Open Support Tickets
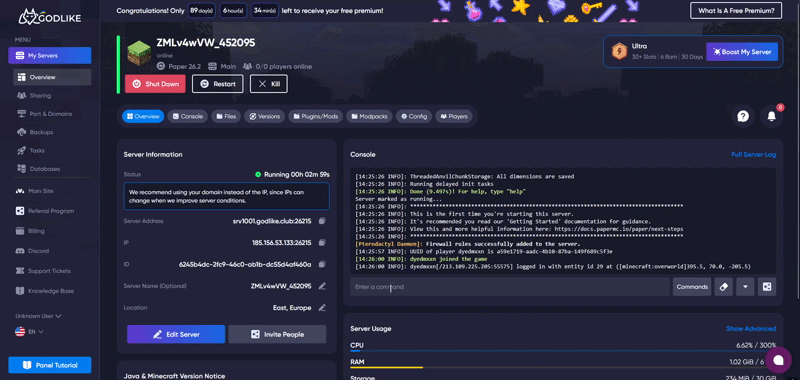The image size is (800, 380). pos(43,271)
